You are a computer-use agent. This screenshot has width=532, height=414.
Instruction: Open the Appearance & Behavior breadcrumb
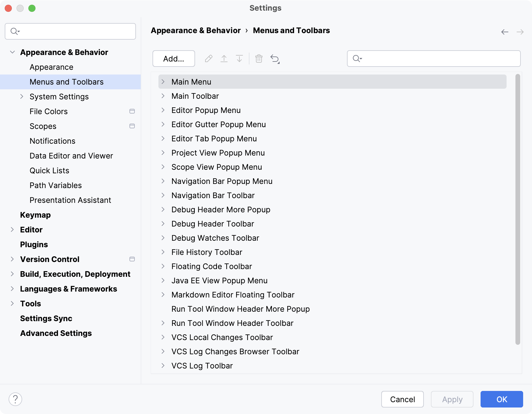point(196,30)
